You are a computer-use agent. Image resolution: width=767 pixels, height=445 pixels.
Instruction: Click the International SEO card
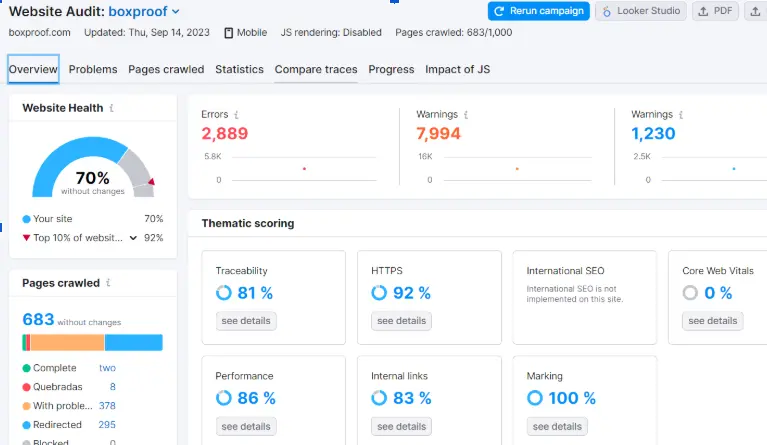coord(585,297)
